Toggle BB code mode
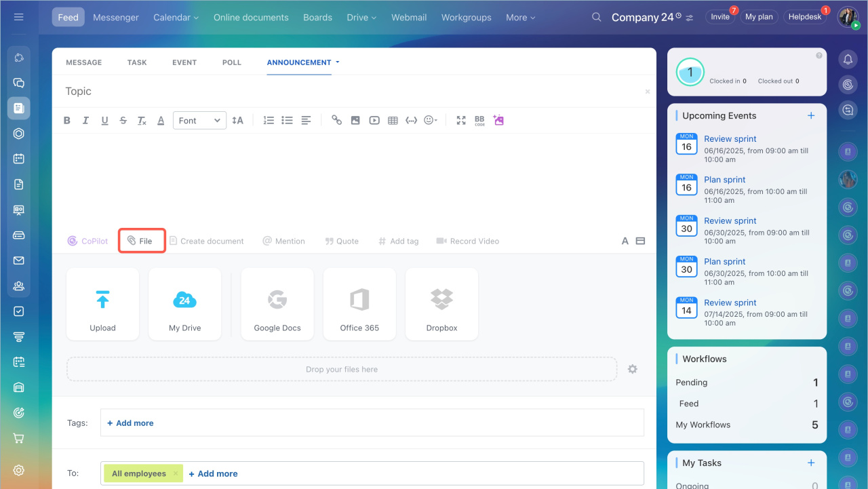Image resolution: width=868 pixels, height=489 pixels. click(x=479, y=120)
